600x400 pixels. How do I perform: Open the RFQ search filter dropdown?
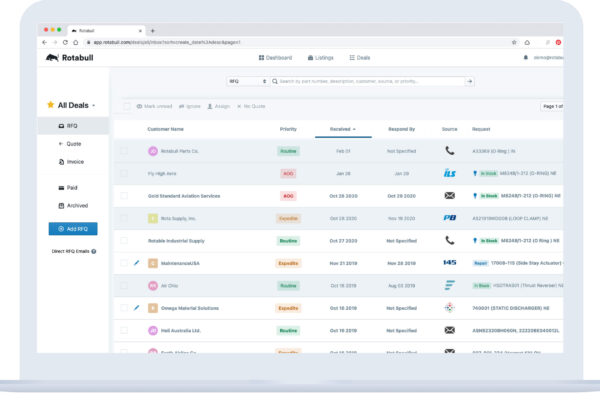click(x=247, y=81)
